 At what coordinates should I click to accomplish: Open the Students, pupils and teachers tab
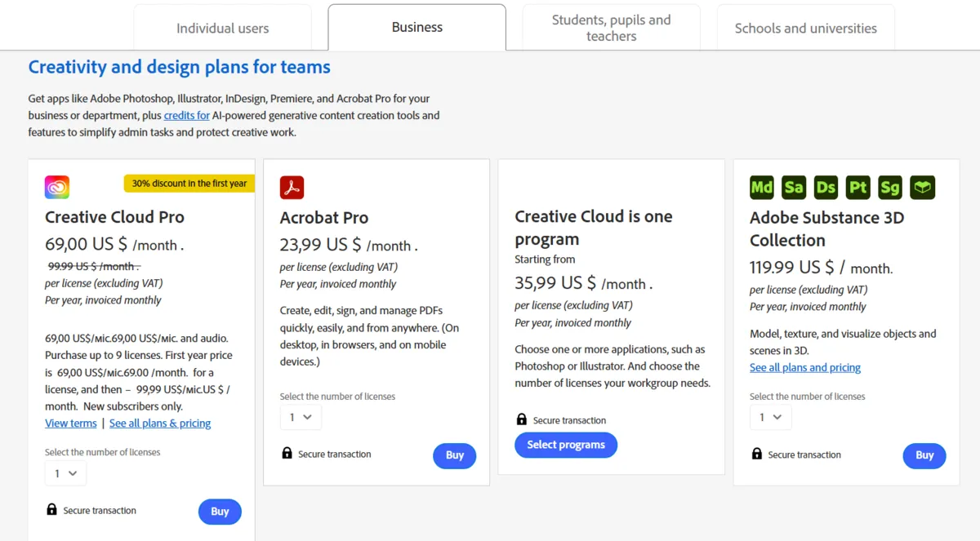611,27
